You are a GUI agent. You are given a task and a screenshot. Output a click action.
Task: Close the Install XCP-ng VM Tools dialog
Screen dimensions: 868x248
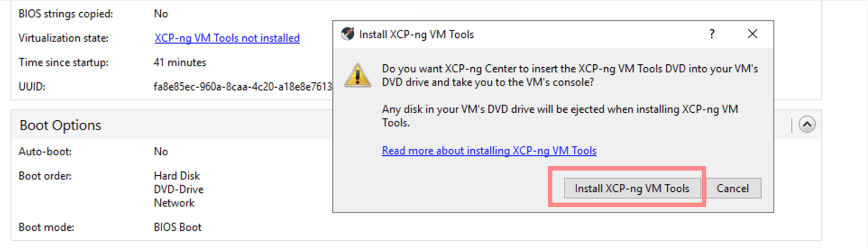coord(752,34)
